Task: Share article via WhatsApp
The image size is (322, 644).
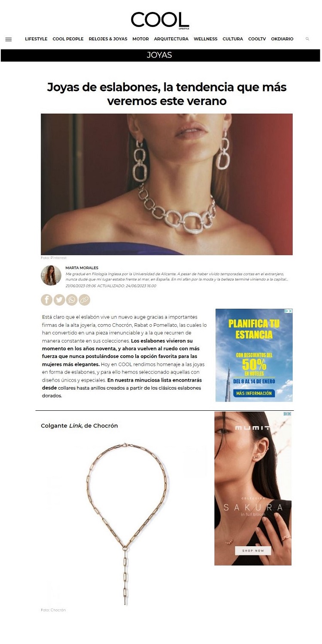Action: click(x=72, y=300)
